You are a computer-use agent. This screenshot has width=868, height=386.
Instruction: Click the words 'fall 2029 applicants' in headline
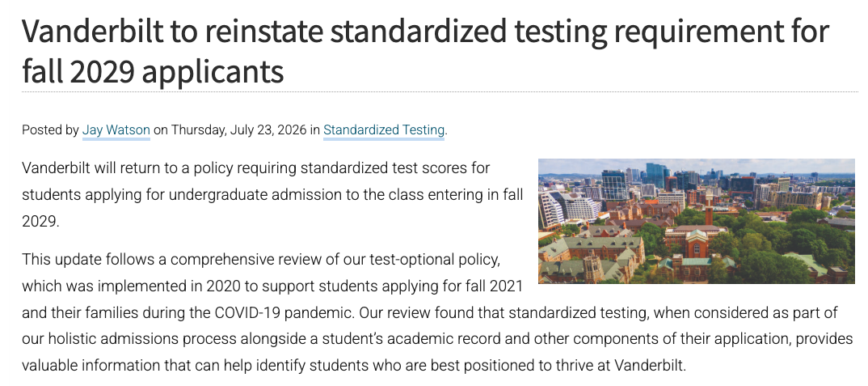coord(153,71)
